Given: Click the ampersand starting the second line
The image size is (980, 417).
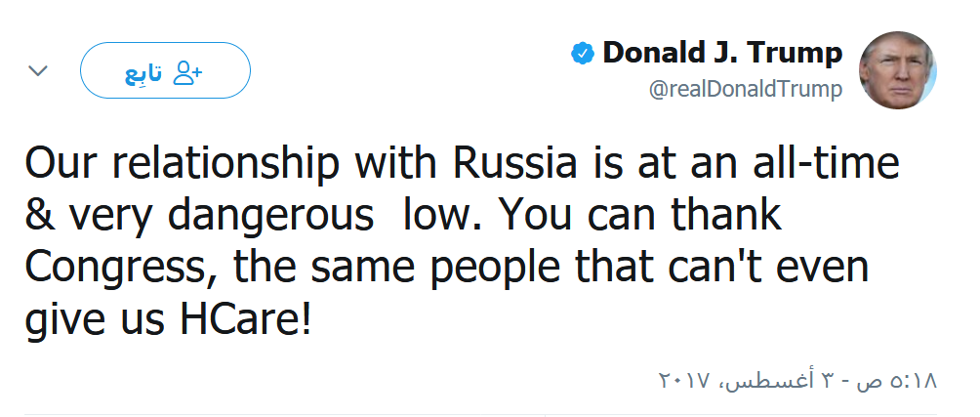Looking at the screenshot, I should pyautogui.click(x=40, y=215).
